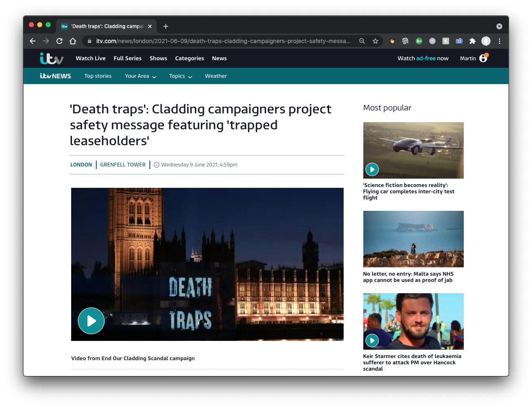The image size is (532, 407).
Task: Open the ITV home logo
Action: [51, 58]
